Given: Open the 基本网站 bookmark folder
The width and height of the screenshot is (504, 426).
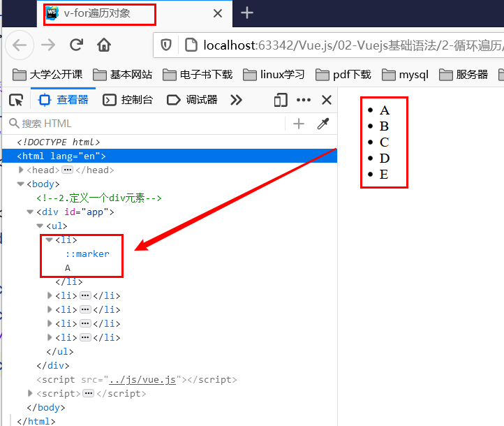Looking at the screenshot, I should (122, 75).
